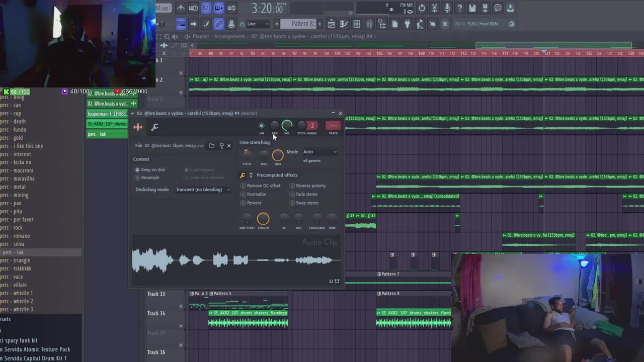The height and width of the screenshot is (362, 644).
Task: Enable the Reverse option
Action: 251,203
